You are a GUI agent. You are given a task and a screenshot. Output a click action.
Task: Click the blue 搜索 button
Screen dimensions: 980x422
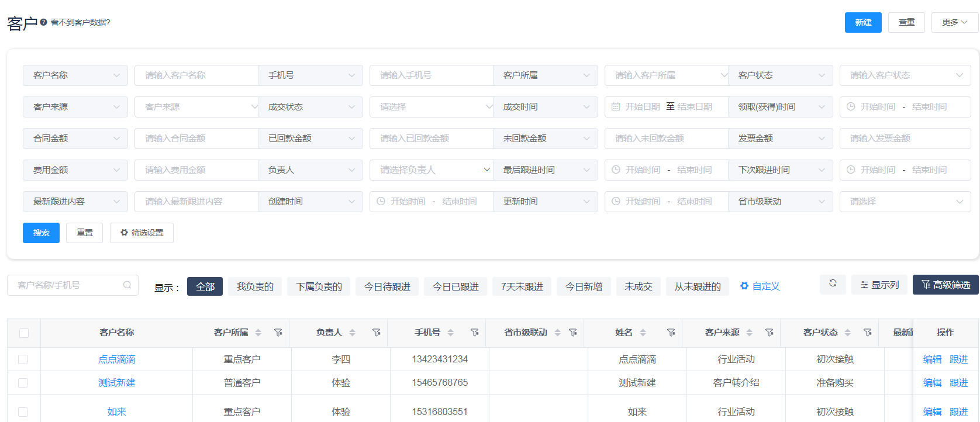pyautogui.click(x=41, y=233)
